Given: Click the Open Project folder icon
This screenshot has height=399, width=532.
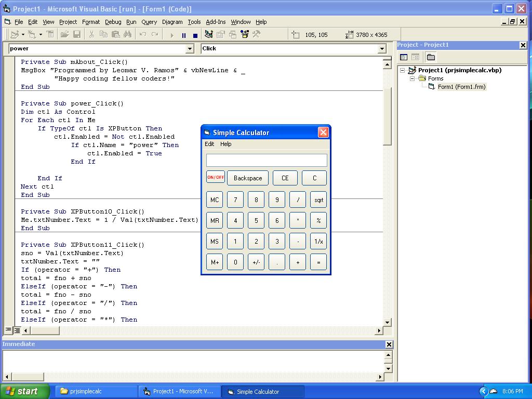Looking at the screenshot, I should click(x=64, y=34).
